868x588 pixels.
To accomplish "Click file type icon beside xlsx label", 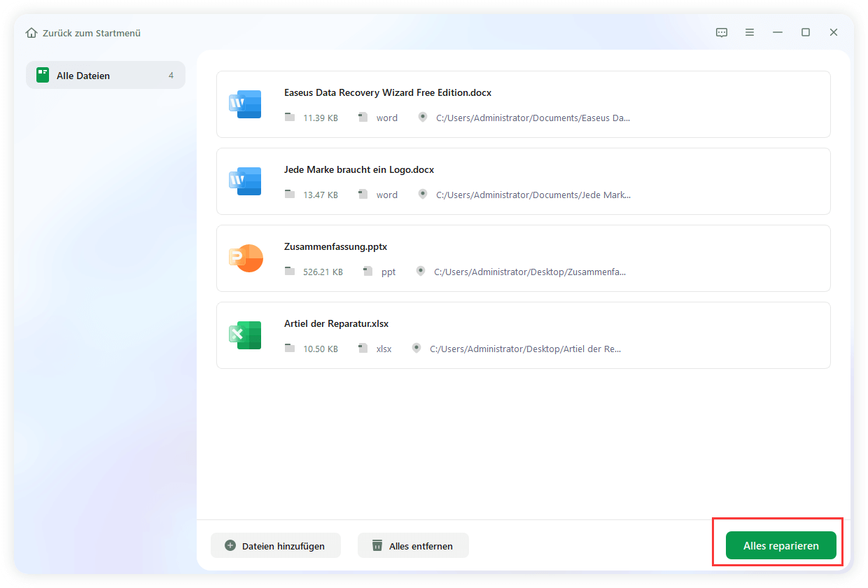I will [x=363, y=349].
